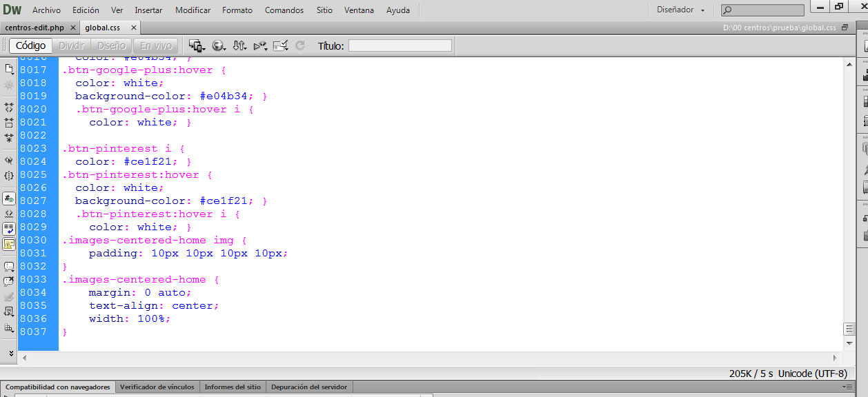This screenshot has width=868, height=397.
Task: Click the Recent Snippets icon
Action: pos(9,312)
